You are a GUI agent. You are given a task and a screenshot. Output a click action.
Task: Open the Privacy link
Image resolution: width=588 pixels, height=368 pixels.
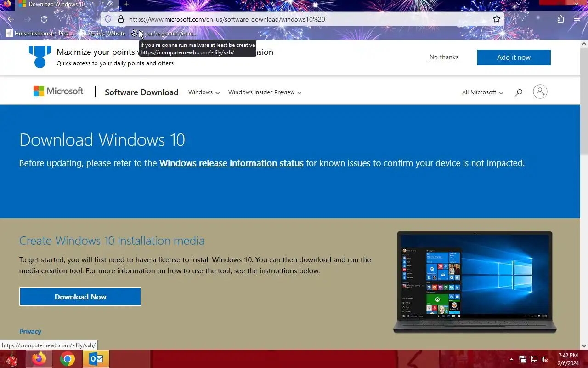(30, 331)
